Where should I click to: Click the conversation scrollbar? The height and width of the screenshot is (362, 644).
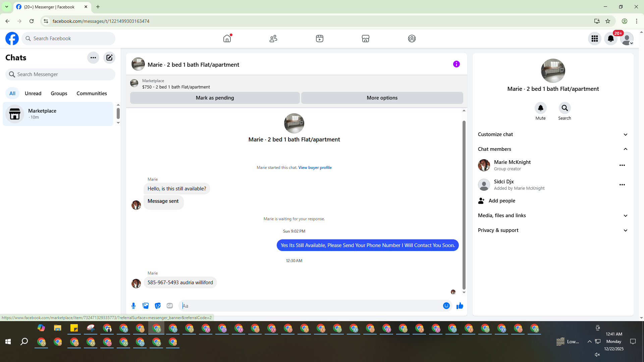point(464,205)
